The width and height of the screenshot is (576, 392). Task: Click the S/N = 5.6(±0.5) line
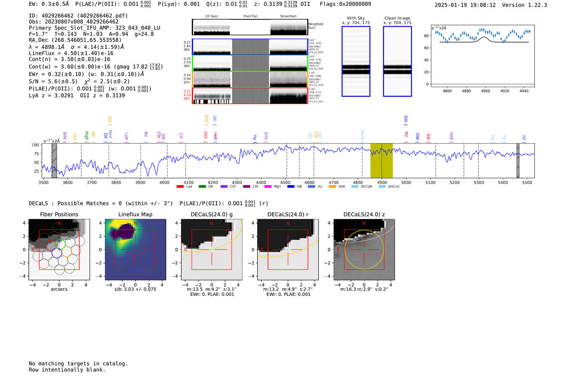point(79,81)
